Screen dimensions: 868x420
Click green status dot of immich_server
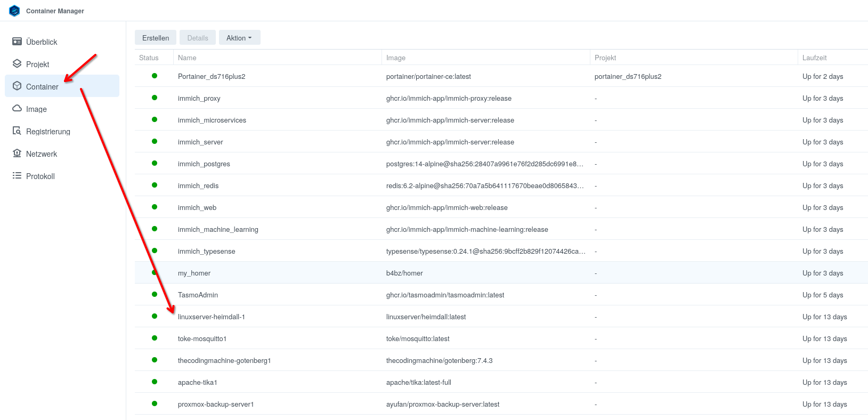pos(155,141)
